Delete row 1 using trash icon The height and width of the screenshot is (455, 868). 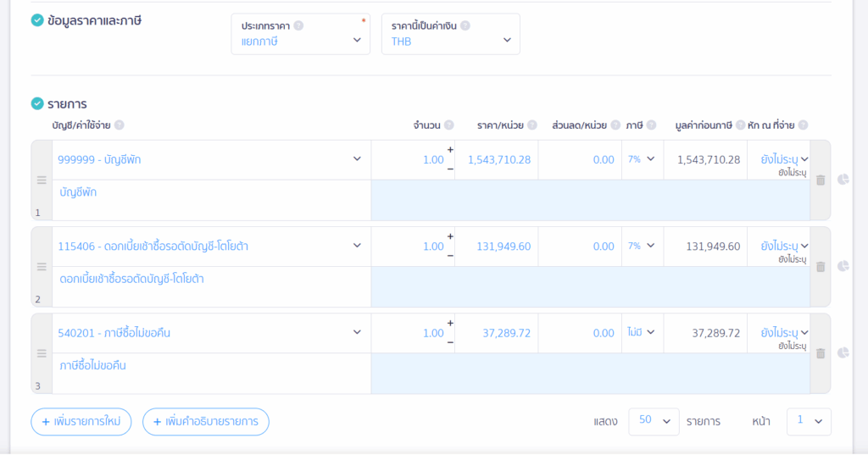pos(821,180)
